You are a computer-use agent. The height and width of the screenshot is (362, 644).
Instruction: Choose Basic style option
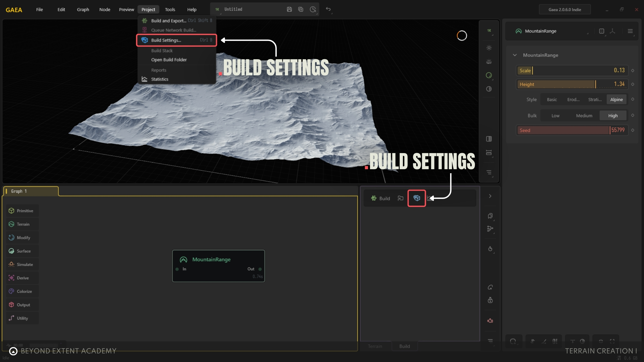(552, 99)
